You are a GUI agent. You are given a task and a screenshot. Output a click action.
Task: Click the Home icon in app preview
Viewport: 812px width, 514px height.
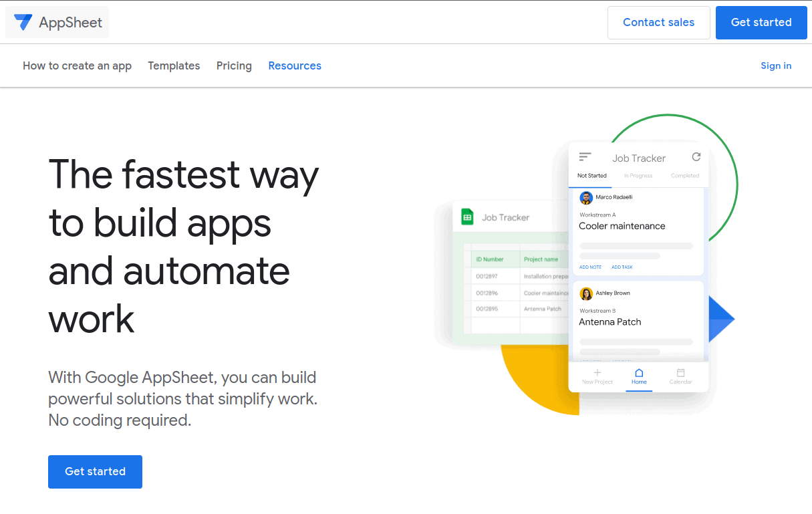coord(639,373)
